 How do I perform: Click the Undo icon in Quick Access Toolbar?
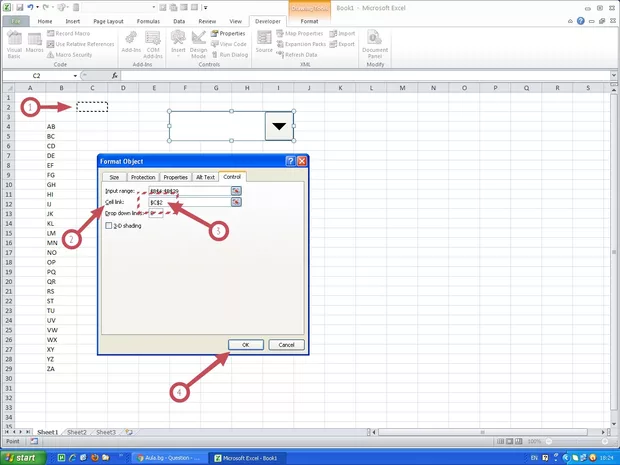click(30, 7)
